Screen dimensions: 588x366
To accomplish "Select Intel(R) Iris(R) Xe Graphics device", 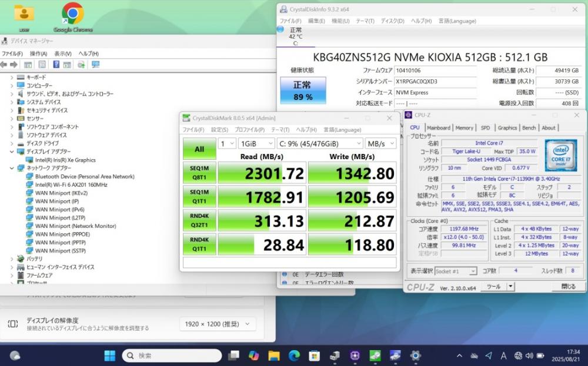I will click(65, 160).
